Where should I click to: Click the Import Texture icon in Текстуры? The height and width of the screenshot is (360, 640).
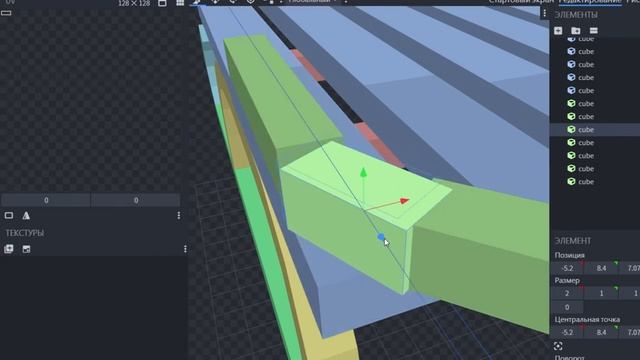tap(9, 249)
